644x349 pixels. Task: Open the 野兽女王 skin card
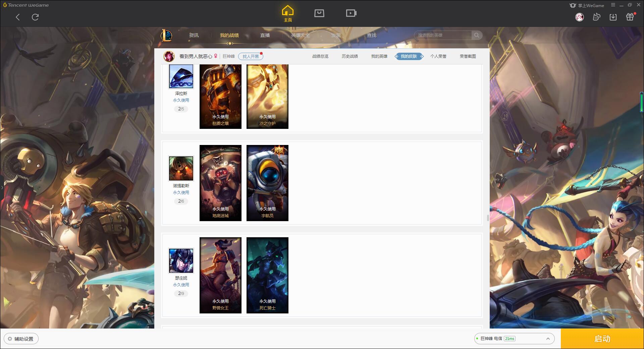coord(220,276)
